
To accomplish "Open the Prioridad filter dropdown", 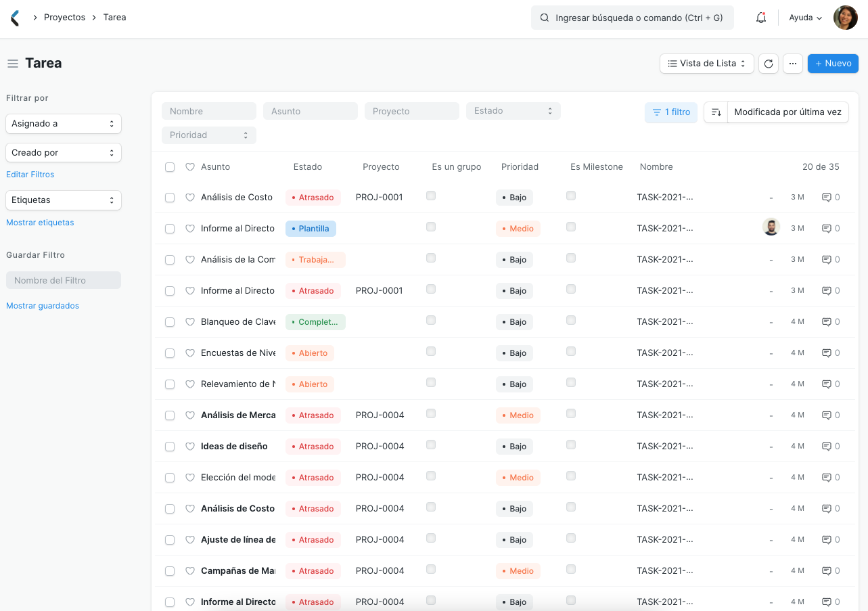I will (x=209, y=135).
